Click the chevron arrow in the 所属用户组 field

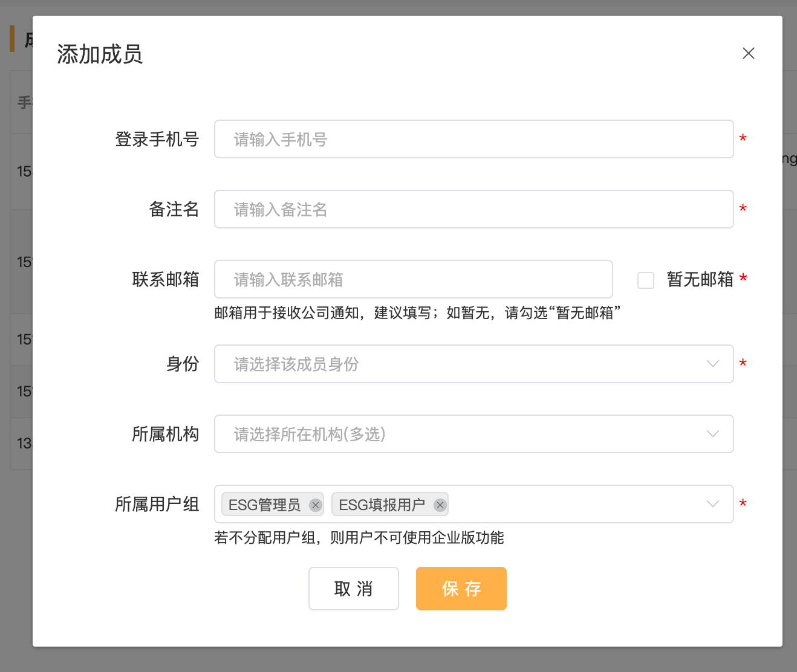coord(712,504)
